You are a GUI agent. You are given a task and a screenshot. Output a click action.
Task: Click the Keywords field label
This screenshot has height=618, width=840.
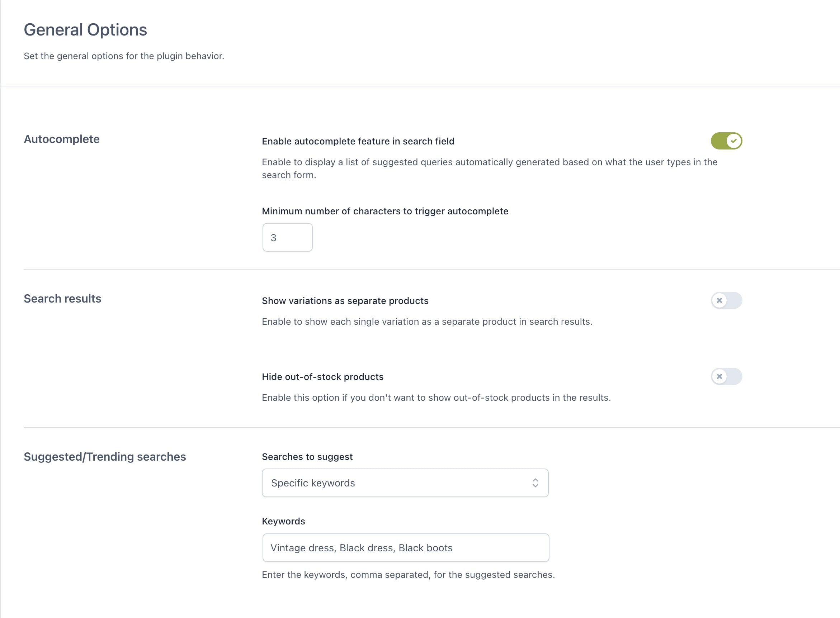[283, 521]
